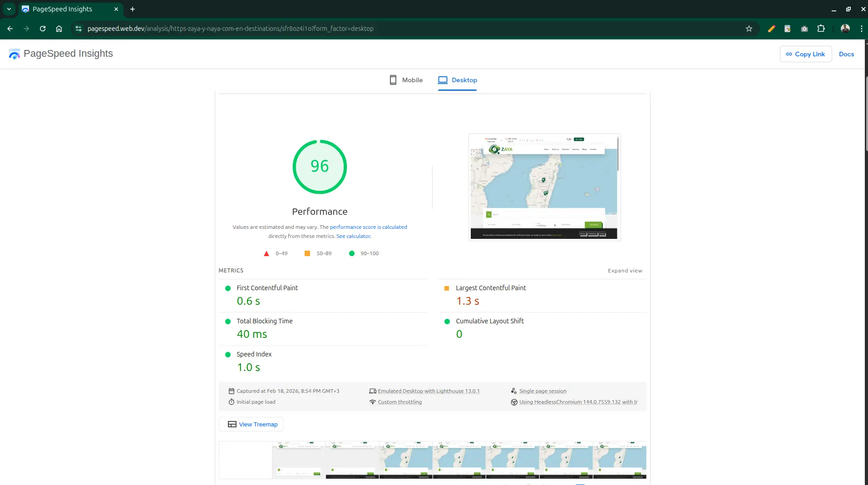The height and width of the screenshot is (485, 868).
Task: Open the browser extensions puzzle icon
Action: pos(821,29)
